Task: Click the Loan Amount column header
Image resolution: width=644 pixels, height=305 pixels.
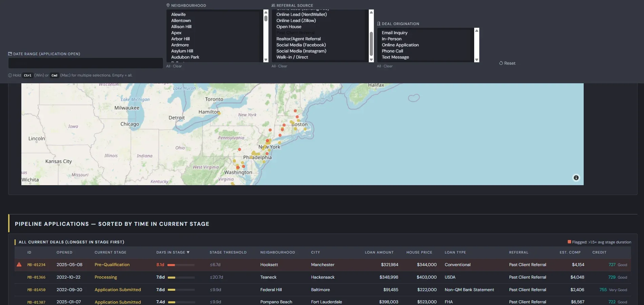Action: pyautogui.click(x=379, y=253)
